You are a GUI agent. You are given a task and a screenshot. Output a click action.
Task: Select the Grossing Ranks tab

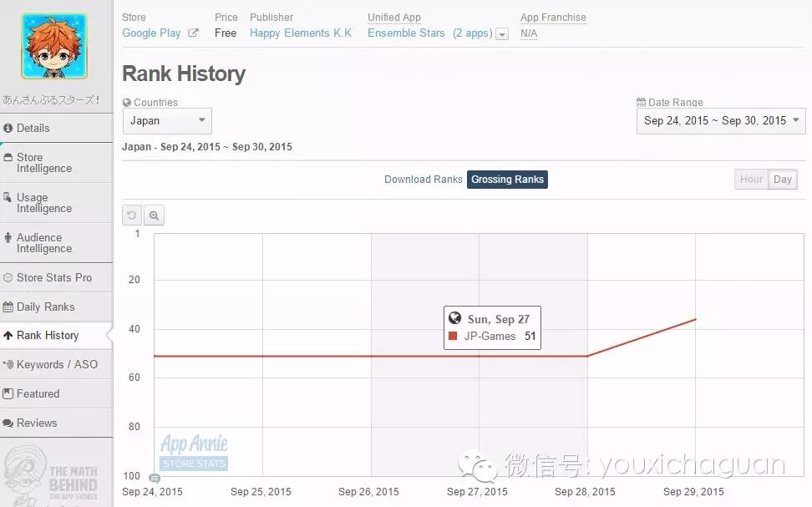coord(507,180)
